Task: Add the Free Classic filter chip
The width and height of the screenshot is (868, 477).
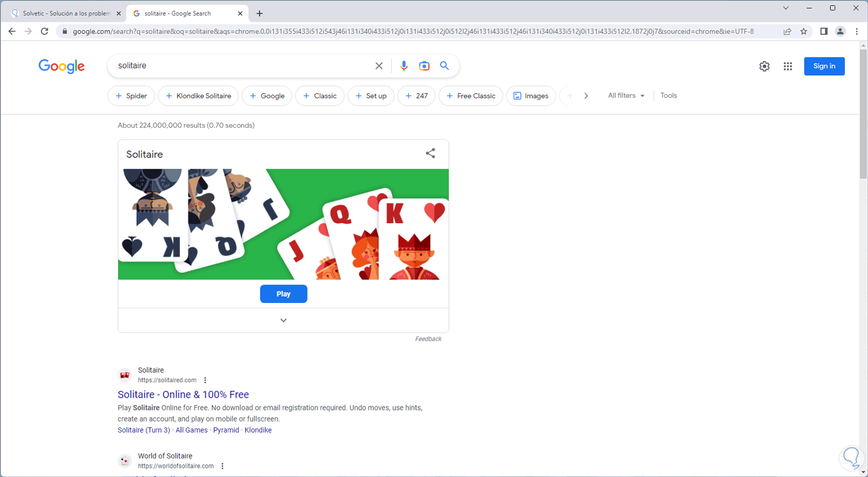Action: (471, 96)
